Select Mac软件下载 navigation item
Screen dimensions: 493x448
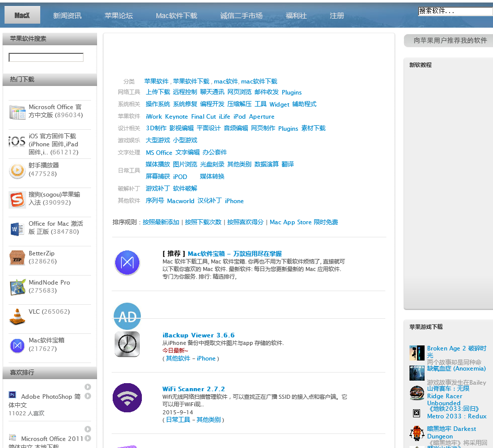point(177,16)
